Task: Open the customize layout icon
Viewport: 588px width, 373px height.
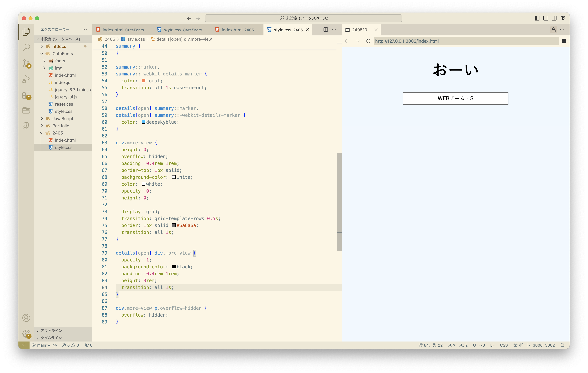Action: pos(563,18)
